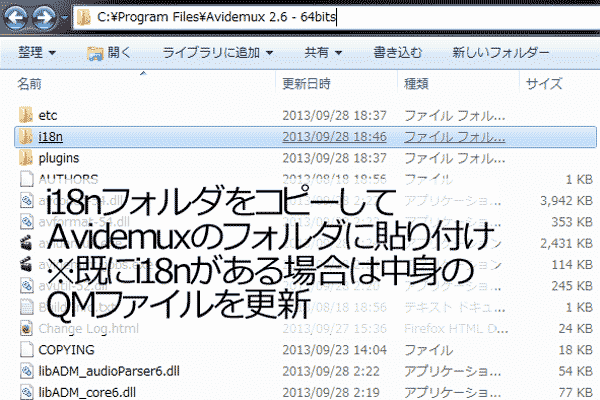Click the 2013/09/23 14:04 date of COPYING

coord(334,350)
